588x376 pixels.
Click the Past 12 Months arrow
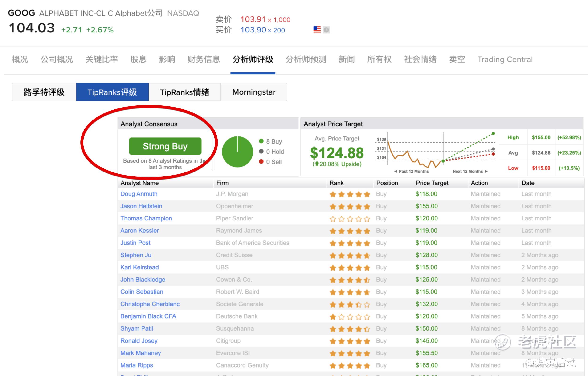point(396,171)
